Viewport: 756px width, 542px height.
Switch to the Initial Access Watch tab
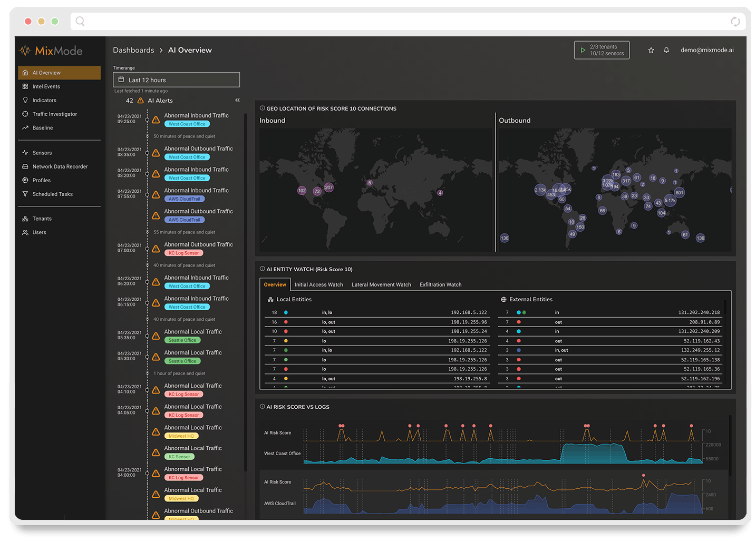click(319, 284)
